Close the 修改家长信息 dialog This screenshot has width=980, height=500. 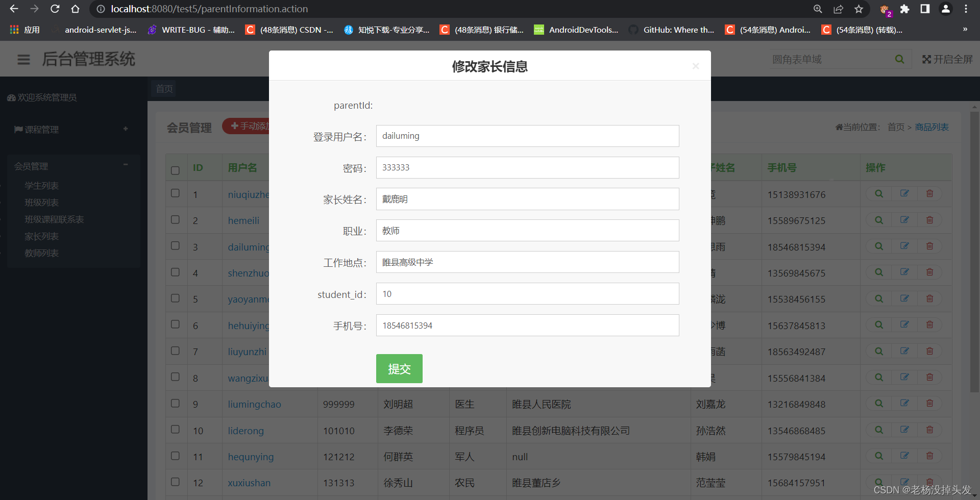tap(695, 66)
